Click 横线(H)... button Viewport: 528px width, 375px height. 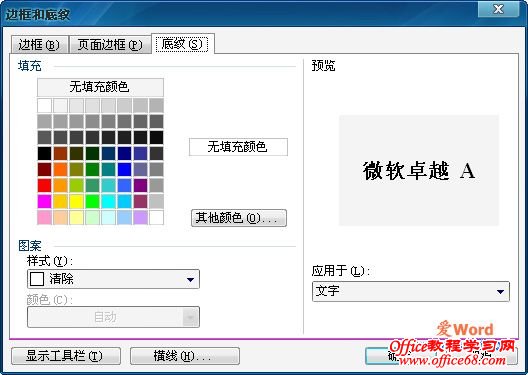tap(185, 356)
